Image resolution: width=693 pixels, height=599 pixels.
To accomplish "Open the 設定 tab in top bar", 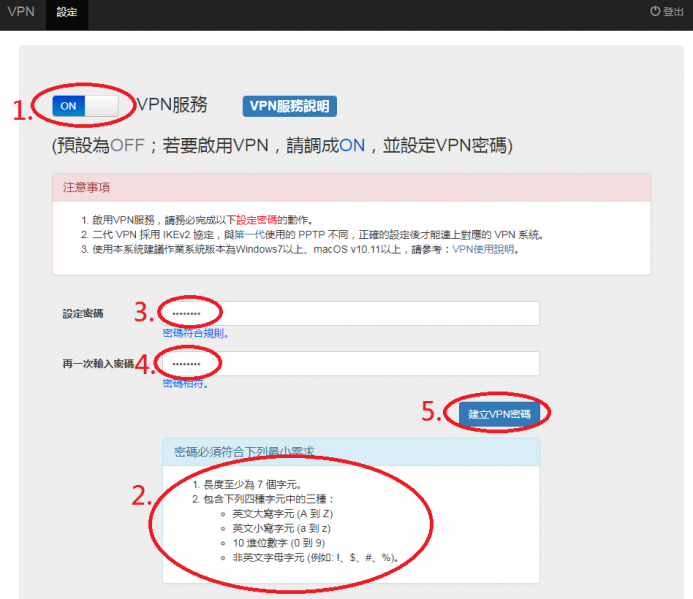I will coord(66,13).
